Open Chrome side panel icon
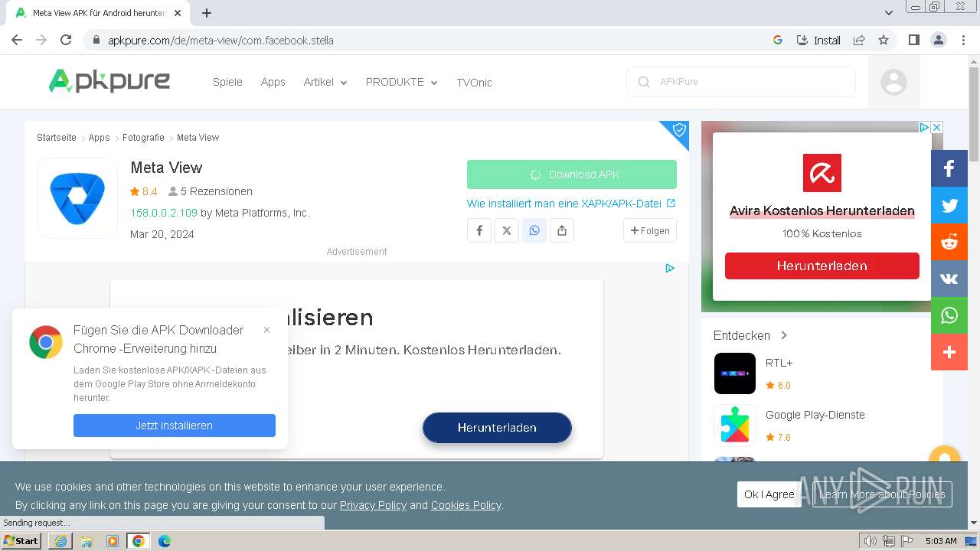The height and width of the screenshot is (551, 980). pyautogui.click(x=913, y=40)
